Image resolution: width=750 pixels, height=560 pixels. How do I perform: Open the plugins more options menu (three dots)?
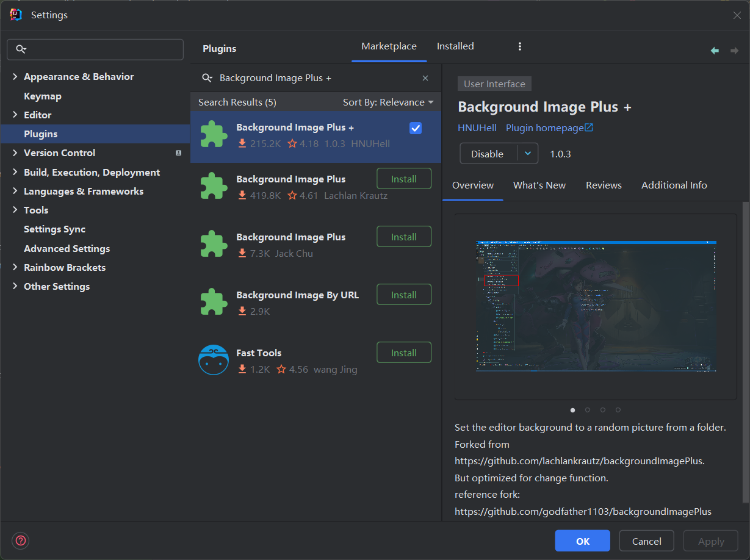pos(520,46)
